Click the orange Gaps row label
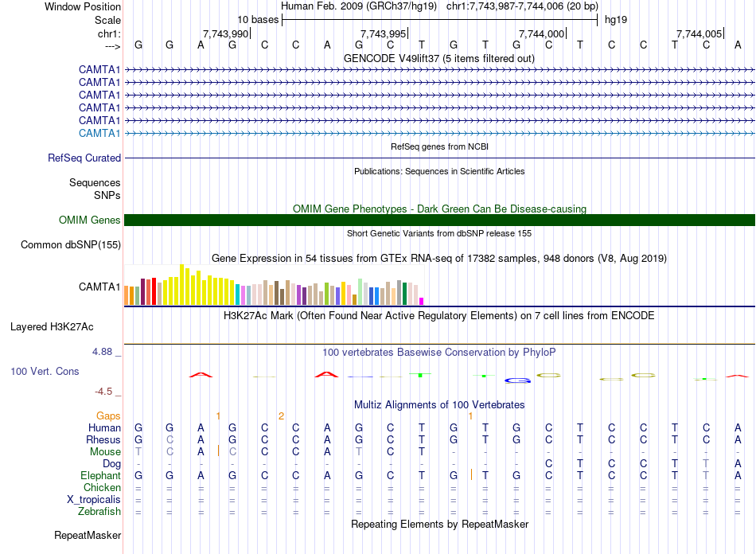The height and width of the screenshot is (554, 756). 108,416
